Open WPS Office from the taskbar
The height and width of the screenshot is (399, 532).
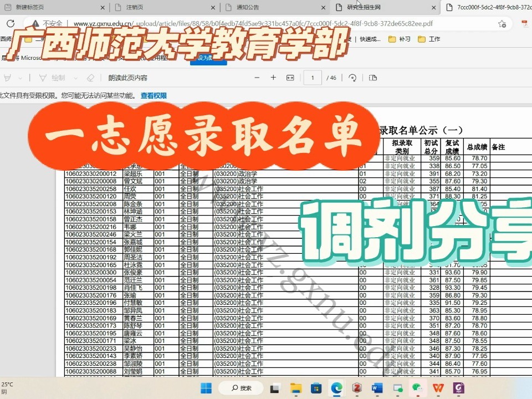438,388
